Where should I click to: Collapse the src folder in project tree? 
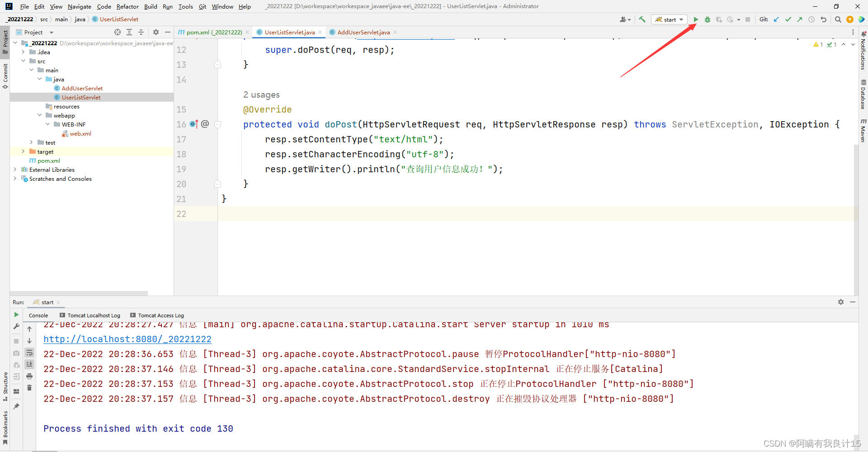coord(23,61)
